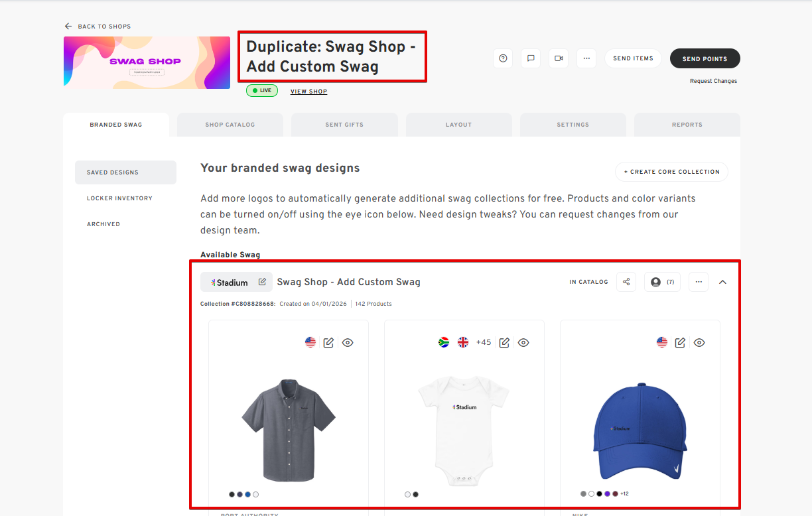Hide the white baby onesie product
812x516 pixels.
(x=523, y=343)
